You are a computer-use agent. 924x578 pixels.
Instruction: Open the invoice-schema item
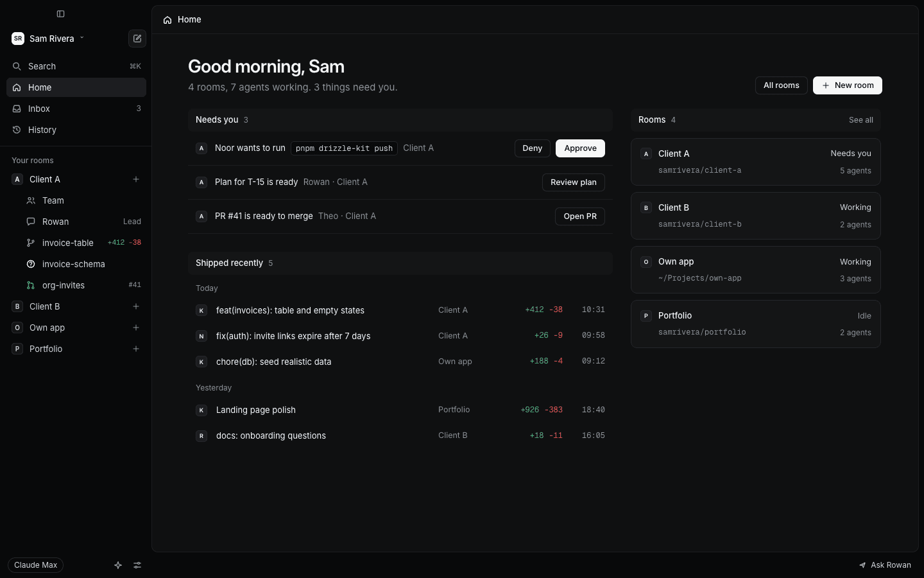pyautogui.click(x=83, y=264)
